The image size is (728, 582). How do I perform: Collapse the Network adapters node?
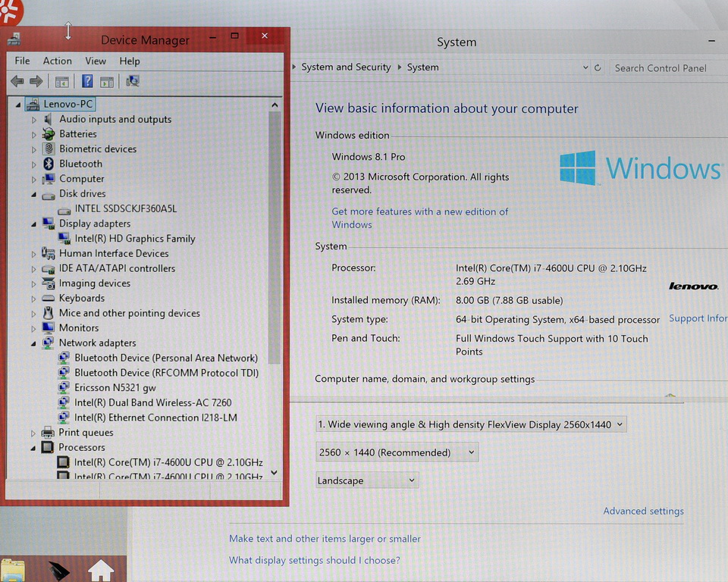coord(33,343)
